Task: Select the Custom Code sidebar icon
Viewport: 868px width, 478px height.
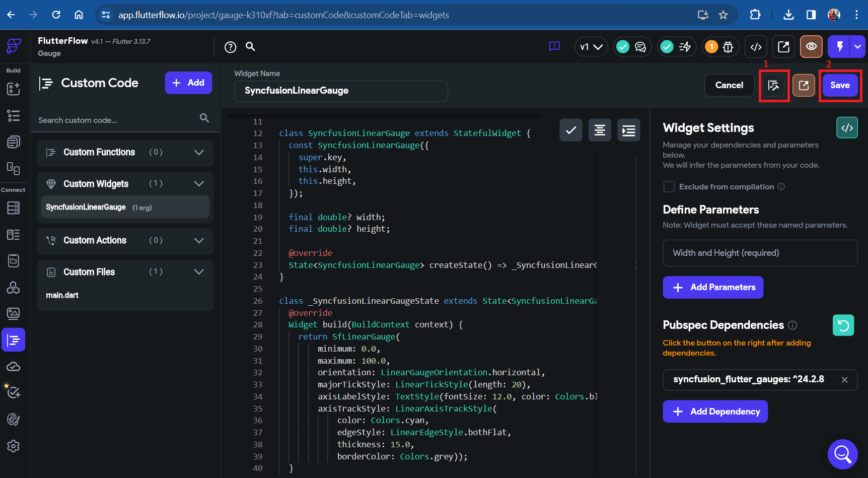Action: coord(14,340)
